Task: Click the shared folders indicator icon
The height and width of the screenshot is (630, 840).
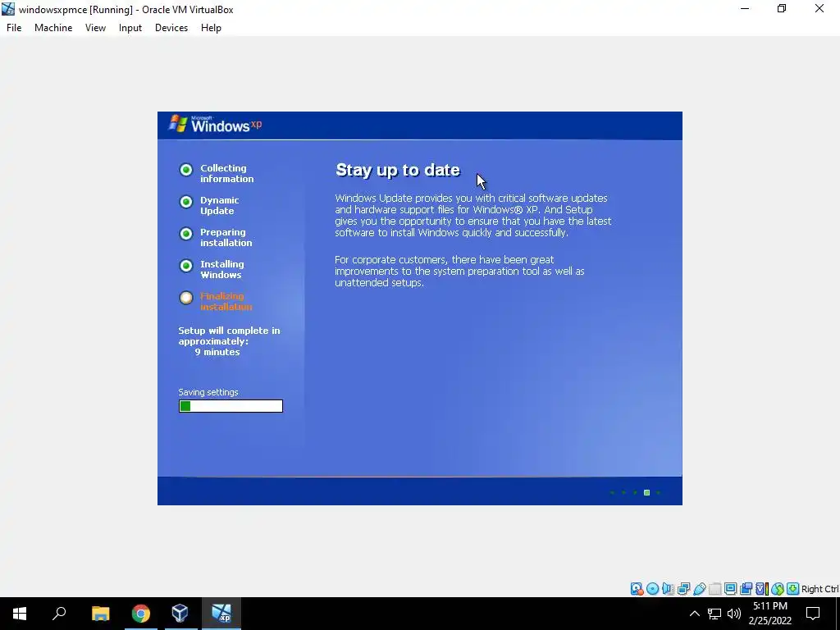Action: pos(714,589)
